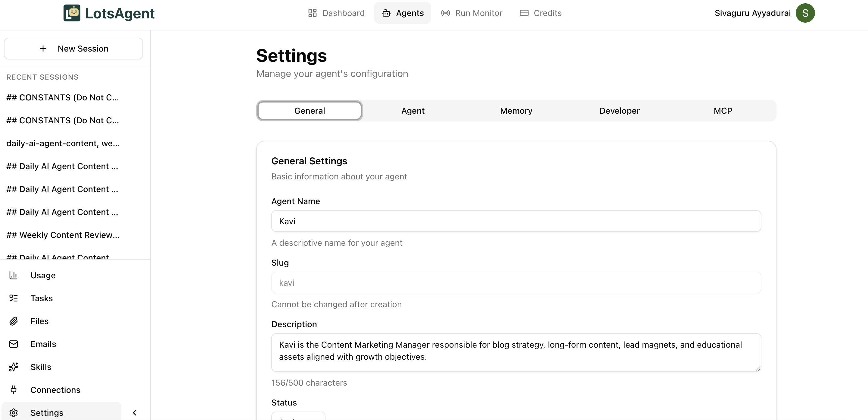Click the LotsAgent robot logo icon
The image size is (868, 420).
[x=72, y=13]
